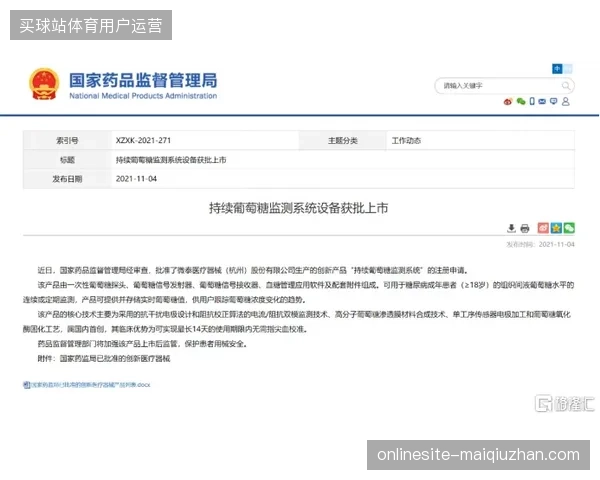This screenshot has height=480, width=600.
Task: Click the line beginning 药品监督管理部门将加强
Action: click(142, 344)
